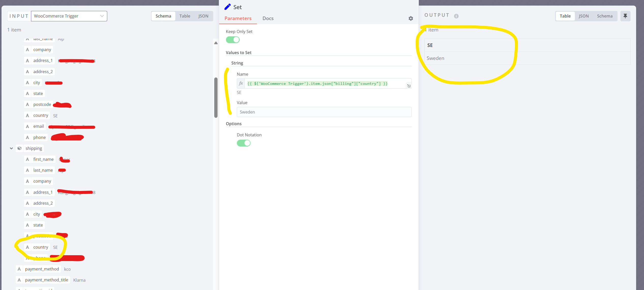This screenshot has height=290, width=644.
Task: Switch output view to Schema
Action: click(605, 16)
